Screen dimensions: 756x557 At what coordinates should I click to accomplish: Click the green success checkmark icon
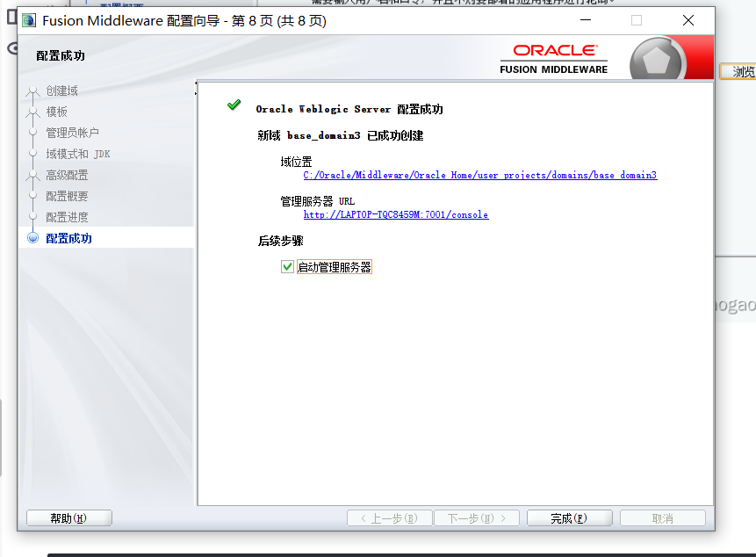tap(234, 104)
